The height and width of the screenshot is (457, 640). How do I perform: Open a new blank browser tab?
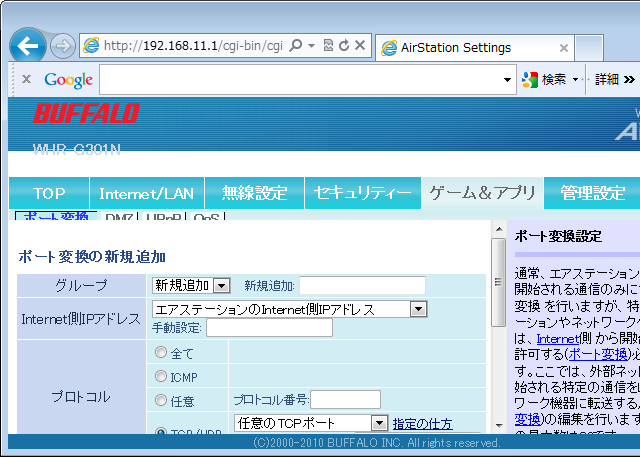589,48
